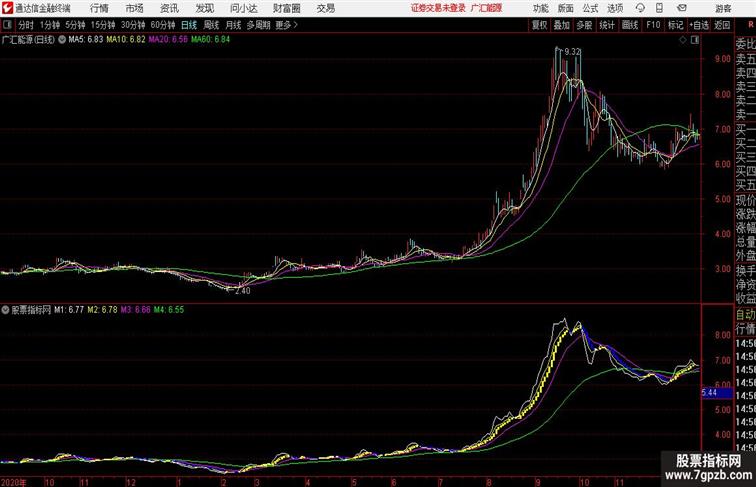Switch to the 60分钟 period
756x487 pixels.
[163, 25]
